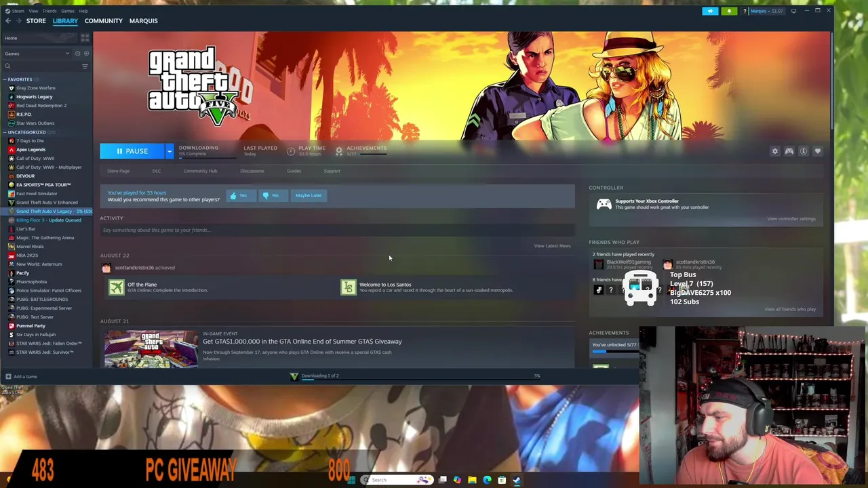The width and height of the screenshot is (868, 488).
Task: Select Gray Zone Warfare in library
Action: 35,88
